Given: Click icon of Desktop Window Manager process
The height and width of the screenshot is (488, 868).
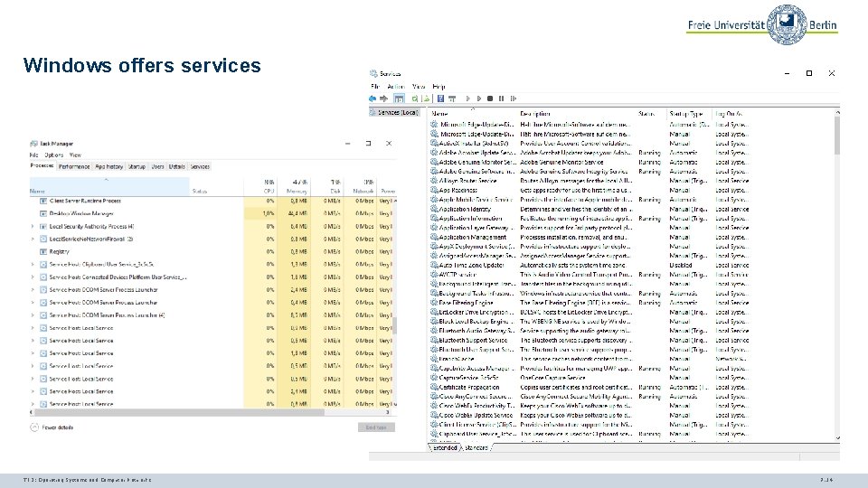Looking at the screenshot, I should pos(43,213).
